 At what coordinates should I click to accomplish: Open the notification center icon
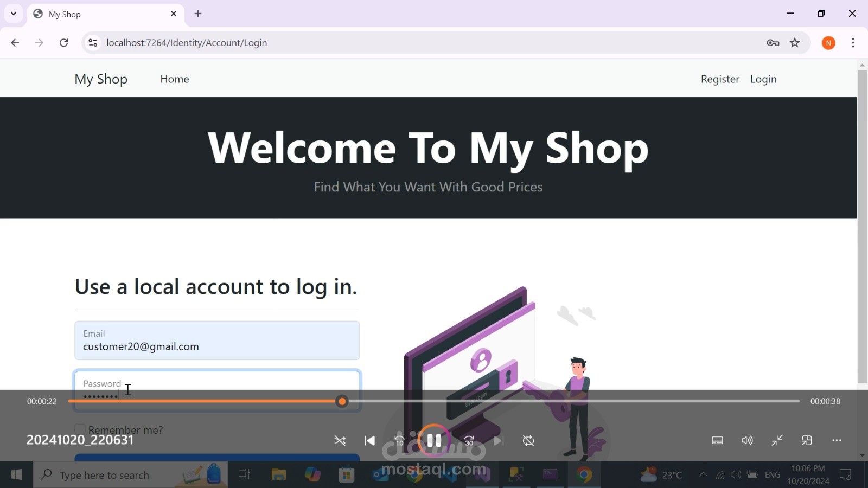[x=845, y=475]
